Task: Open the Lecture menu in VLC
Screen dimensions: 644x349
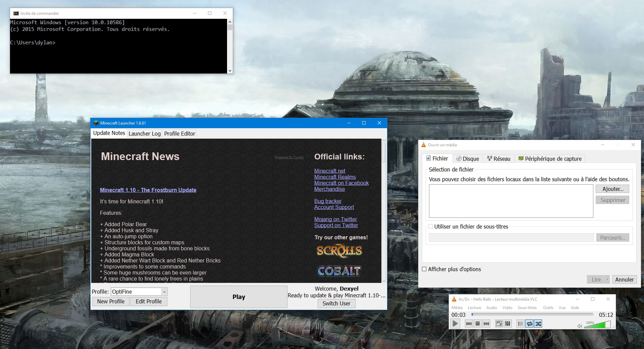Action: tap(474, 307)
